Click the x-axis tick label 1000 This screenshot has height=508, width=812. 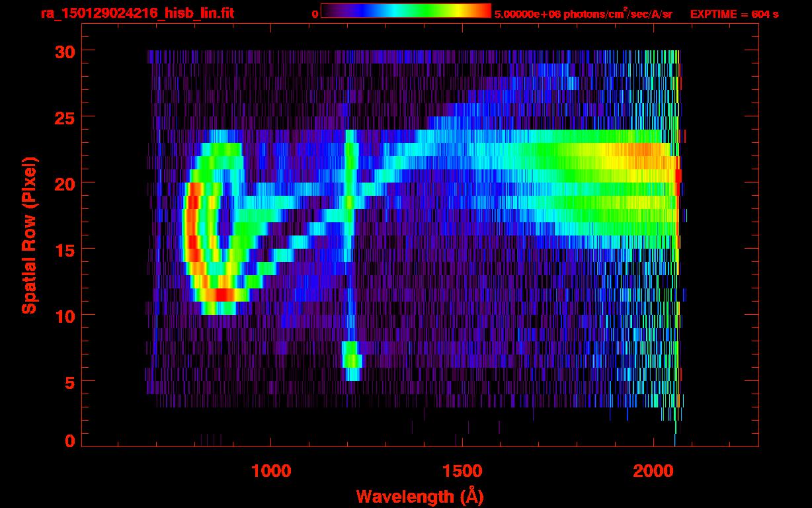[x=271, y=471]
